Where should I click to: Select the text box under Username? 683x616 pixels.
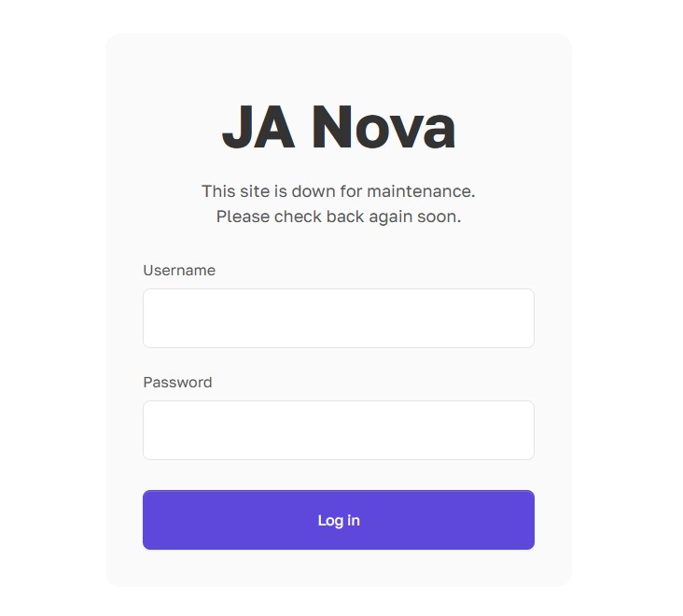click(x=338, y=318)
